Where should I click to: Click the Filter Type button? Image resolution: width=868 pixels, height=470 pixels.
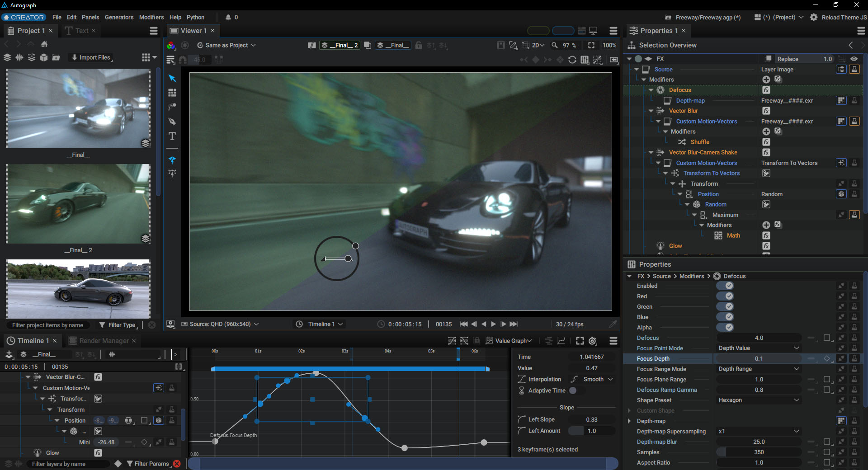tap(118, 325)
